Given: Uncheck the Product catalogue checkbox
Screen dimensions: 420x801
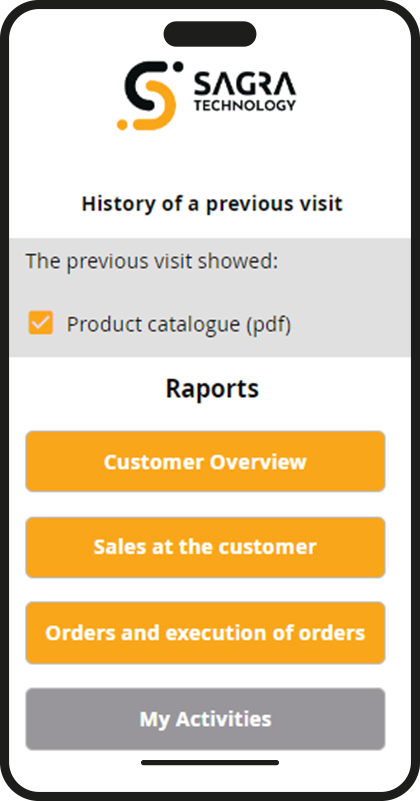Looking at the screenshot, I should 41,322.
